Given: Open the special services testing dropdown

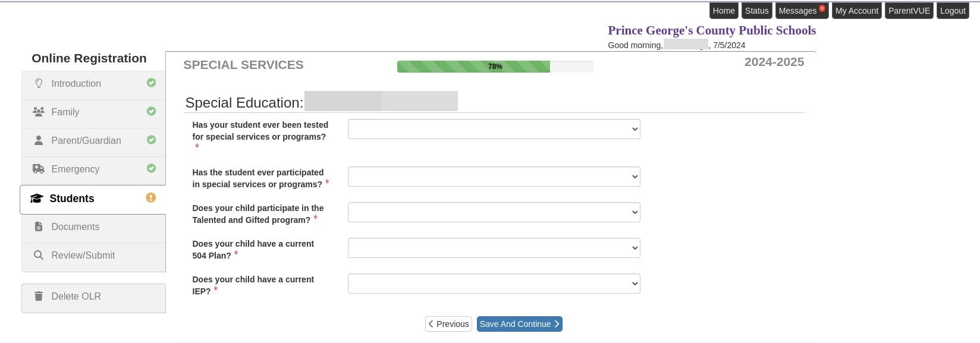Looking at the screenshot, I should [x=494, y=128].
